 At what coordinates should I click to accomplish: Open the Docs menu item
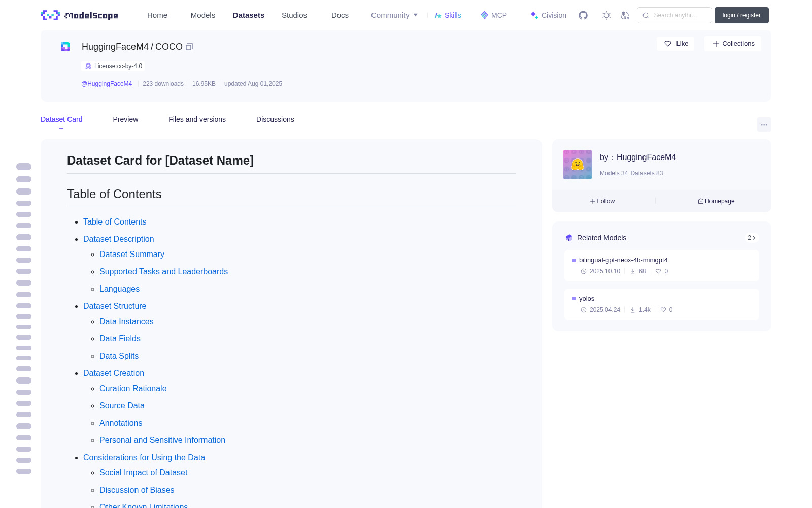pyautogui.click(x=340, y=15)
